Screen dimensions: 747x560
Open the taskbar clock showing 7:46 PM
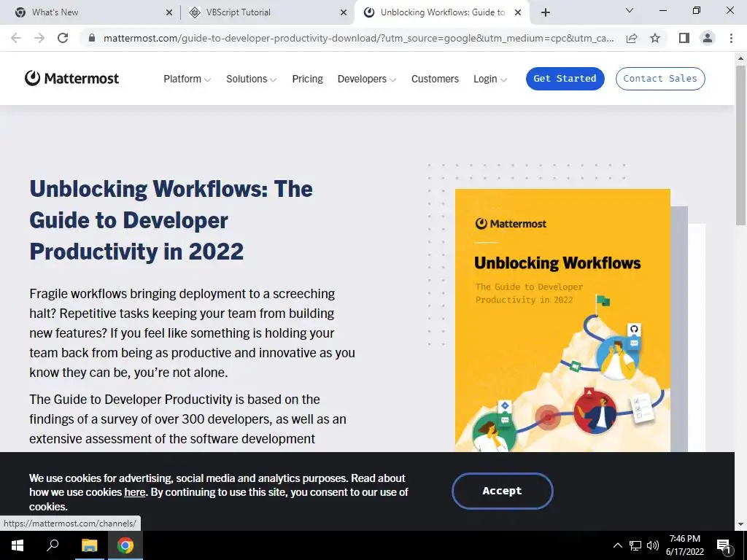point(684,545)
